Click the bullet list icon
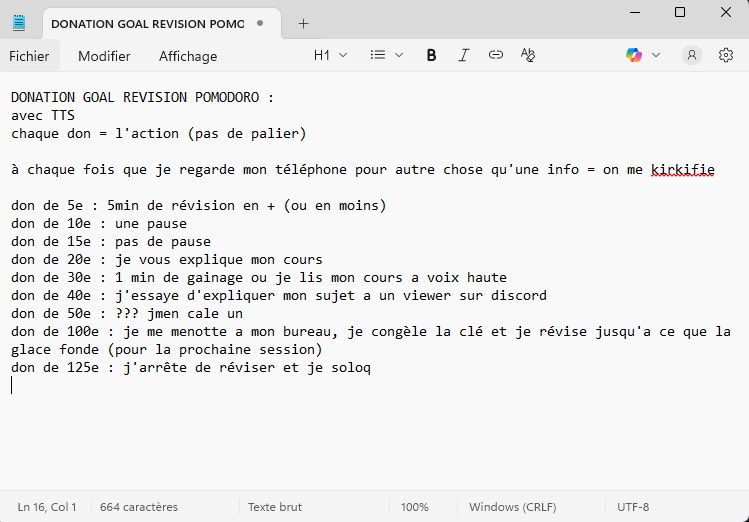The height and width of the screenshot is (522, 749). (x=377, y=55)
